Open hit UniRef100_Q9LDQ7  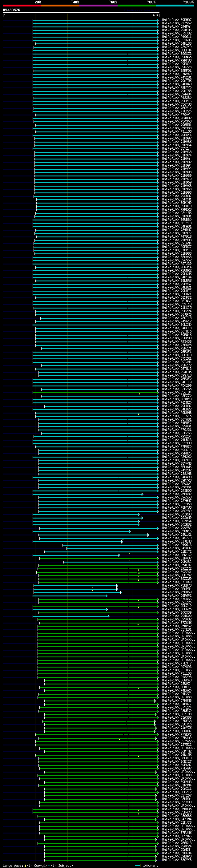[176, 406]
